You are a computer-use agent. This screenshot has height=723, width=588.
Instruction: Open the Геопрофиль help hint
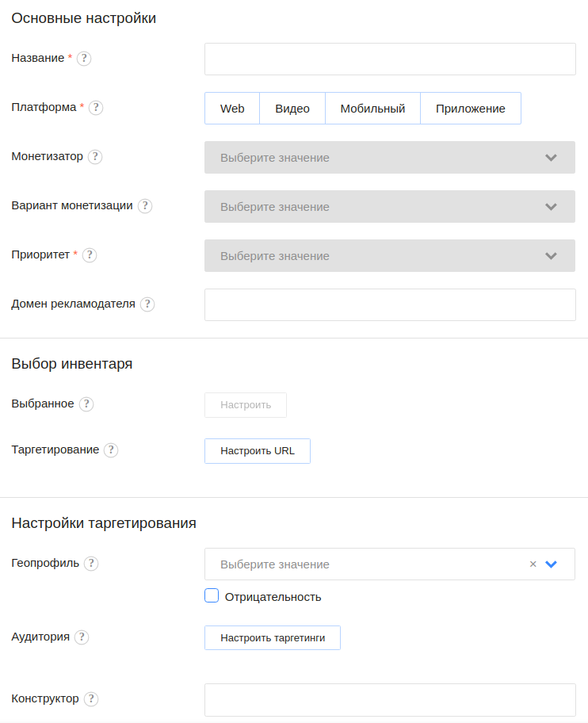(x=91, y=564)
